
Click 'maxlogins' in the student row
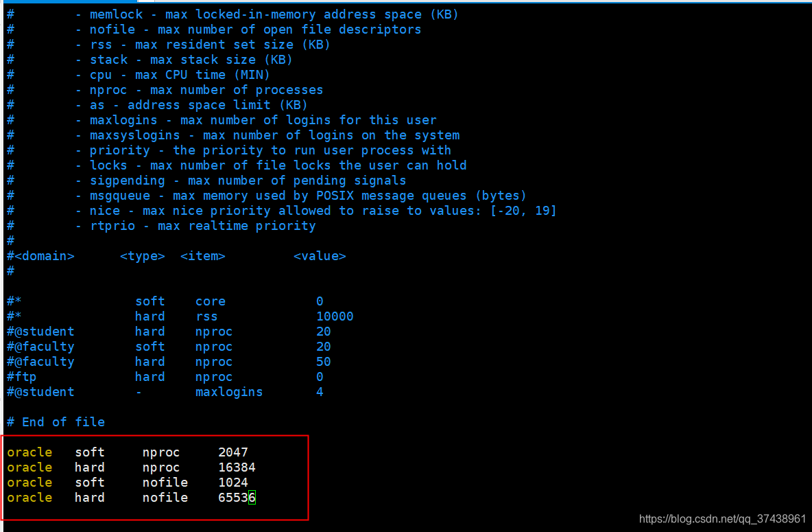tap(229, 392)
